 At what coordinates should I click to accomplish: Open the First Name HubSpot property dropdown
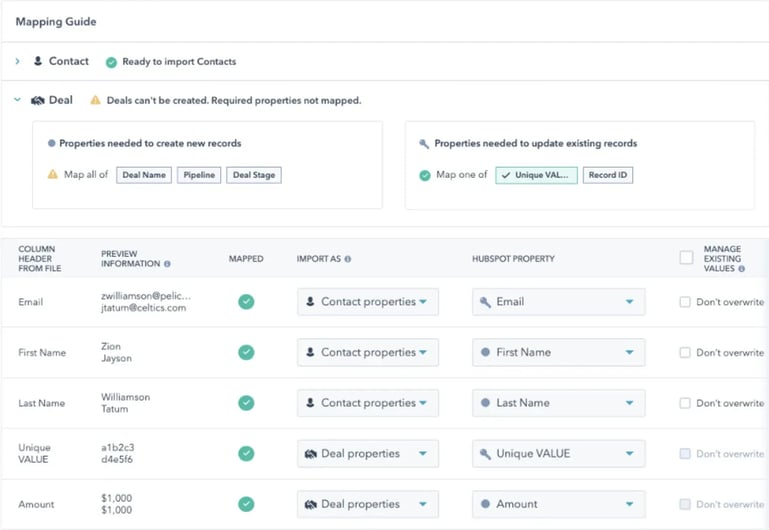[x=559, y=352]
